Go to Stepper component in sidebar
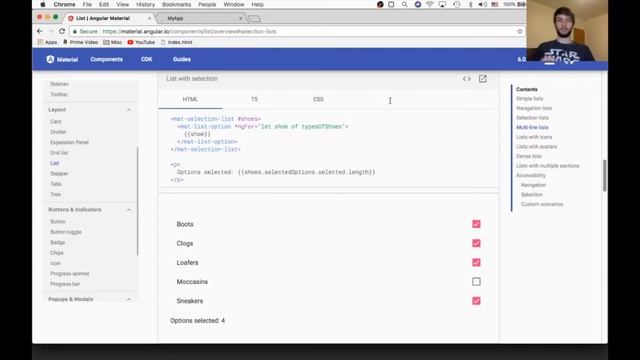The height and width of the screenshot is (360, 640). [x=59, y=173]
